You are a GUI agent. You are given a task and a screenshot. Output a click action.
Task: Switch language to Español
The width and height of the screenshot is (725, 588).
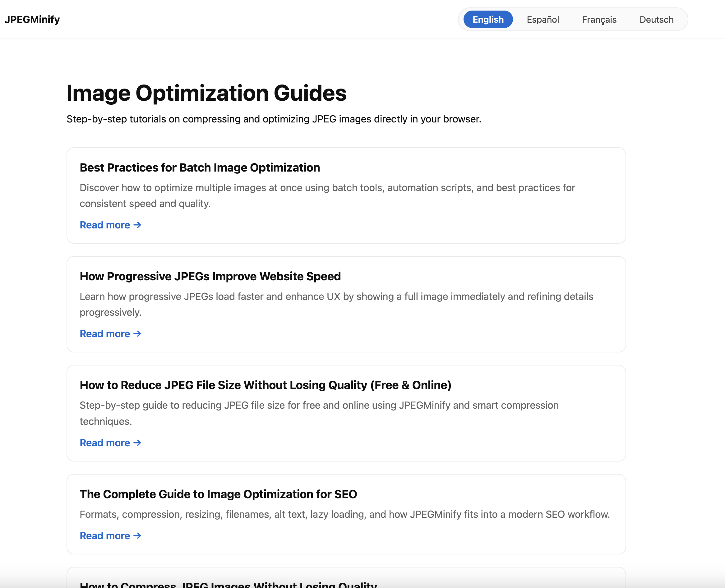click(x=543, y=19)
